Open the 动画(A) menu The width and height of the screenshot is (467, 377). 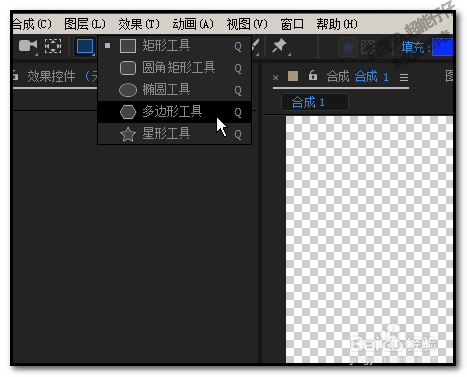193,24
